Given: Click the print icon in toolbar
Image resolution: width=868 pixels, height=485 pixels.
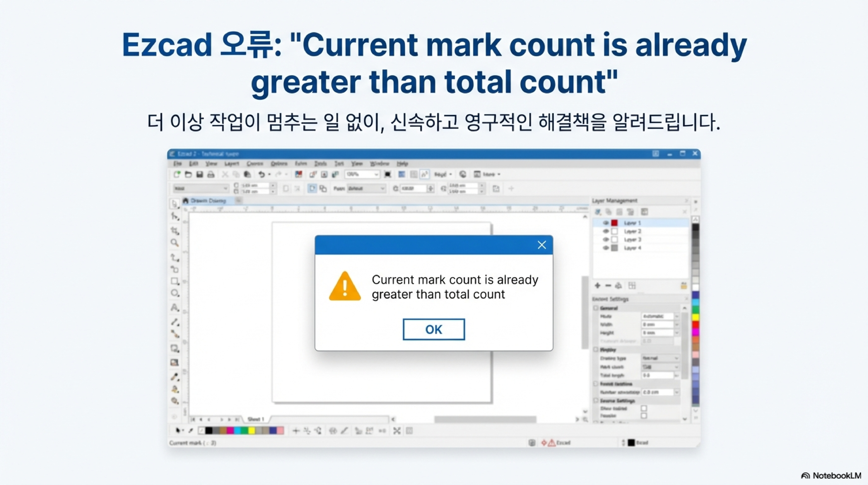Looking at the screenshot, I should pos(211,174).
